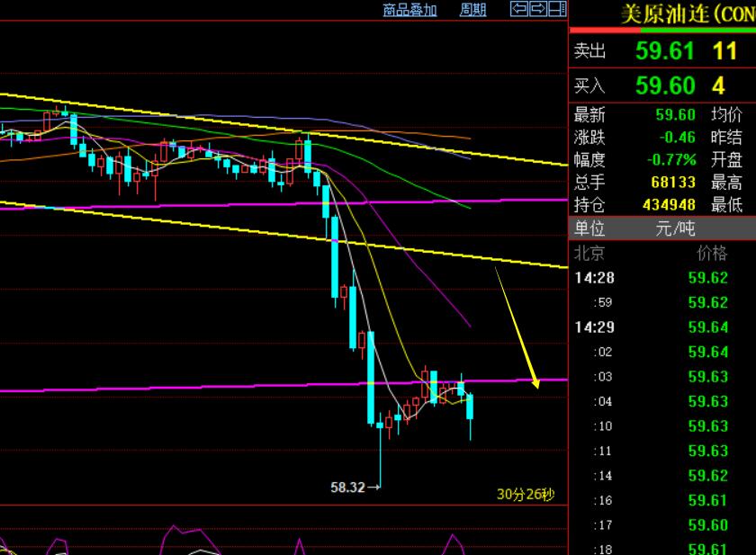The image size is (756, 555).
Task: Select the 14:29 tick row
Action: click(662, 327)
